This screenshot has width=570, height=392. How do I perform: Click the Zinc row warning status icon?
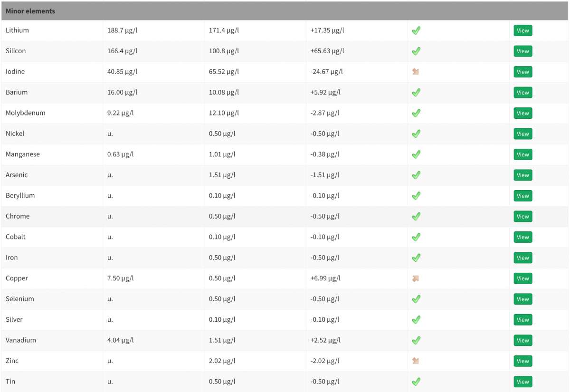tap(416, 361)
